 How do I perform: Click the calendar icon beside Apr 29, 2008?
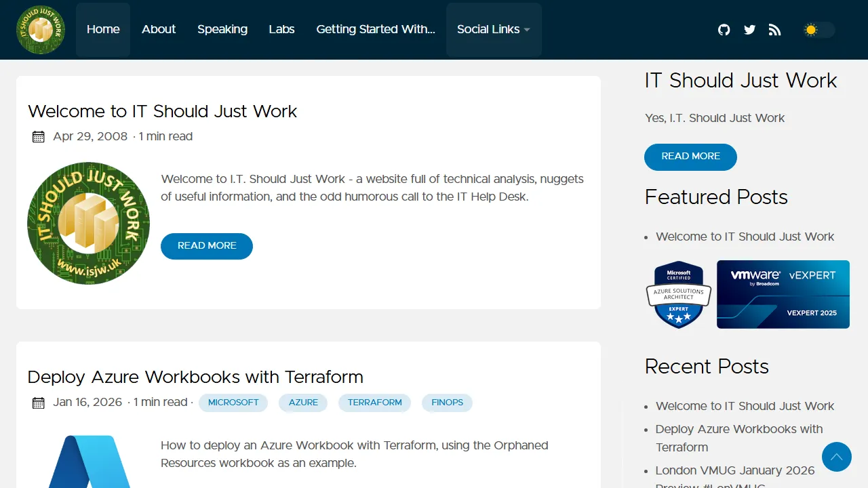pos(38,136)
